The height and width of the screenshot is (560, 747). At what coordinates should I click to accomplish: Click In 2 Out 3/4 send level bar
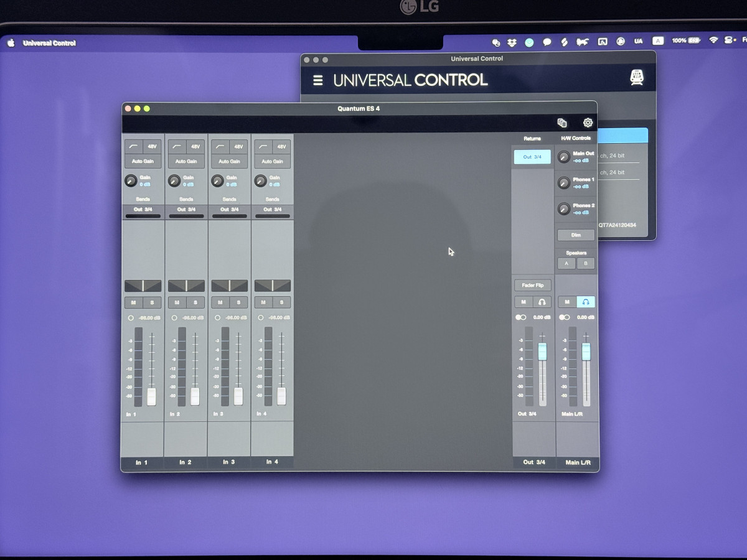pyautogui.click(x=186, y=216)
